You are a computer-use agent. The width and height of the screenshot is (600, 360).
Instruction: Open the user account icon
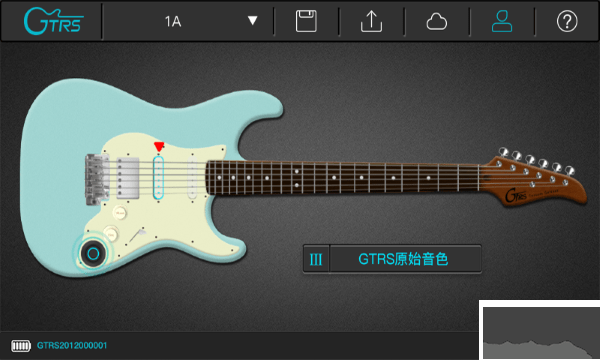(x=502, y=21)
